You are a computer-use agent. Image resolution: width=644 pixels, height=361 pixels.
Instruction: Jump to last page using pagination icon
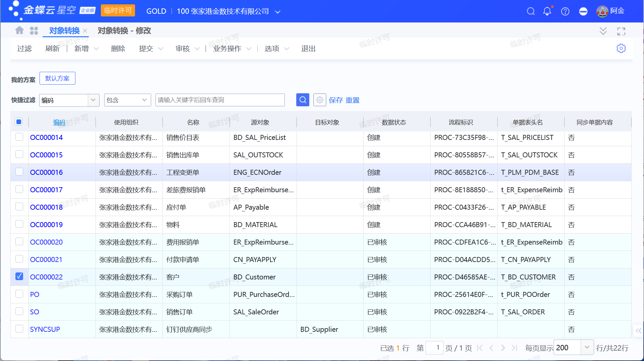[515, 348]
